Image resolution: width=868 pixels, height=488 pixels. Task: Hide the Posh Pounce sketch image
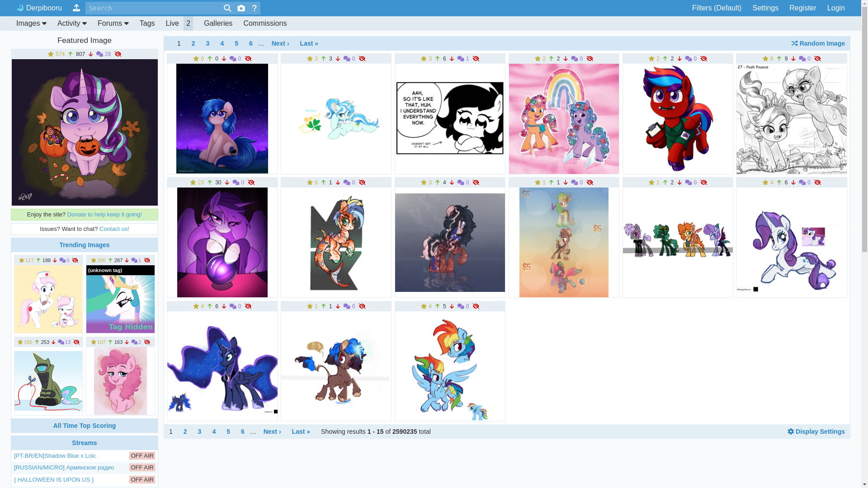click(x=817, y=59)
